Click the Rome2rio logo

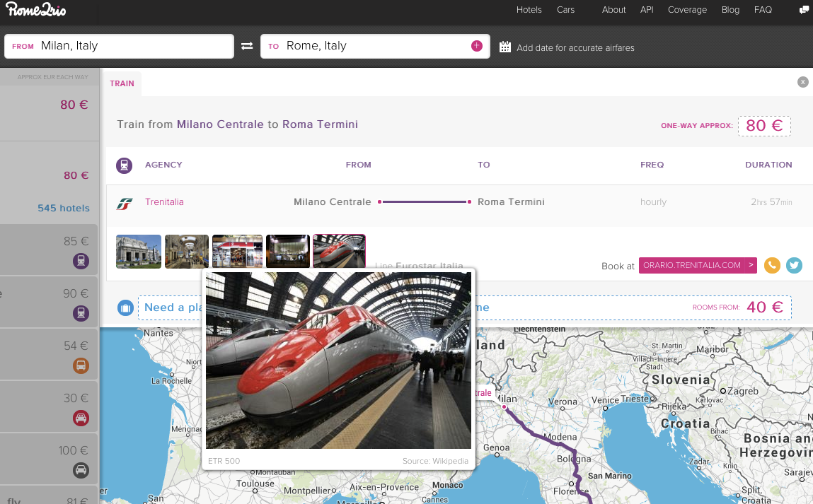pos(36,9)
